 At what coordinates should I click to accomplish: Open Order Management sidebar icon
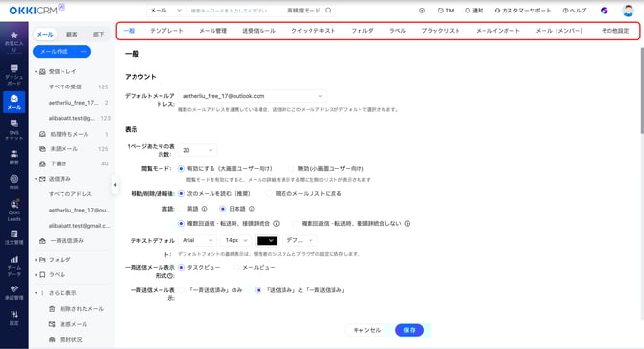point(14,237)
